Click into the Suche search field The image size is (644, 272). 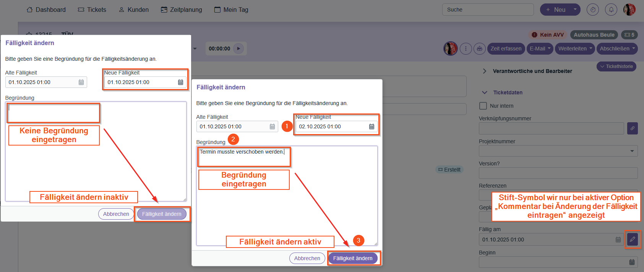pos(488,10)
